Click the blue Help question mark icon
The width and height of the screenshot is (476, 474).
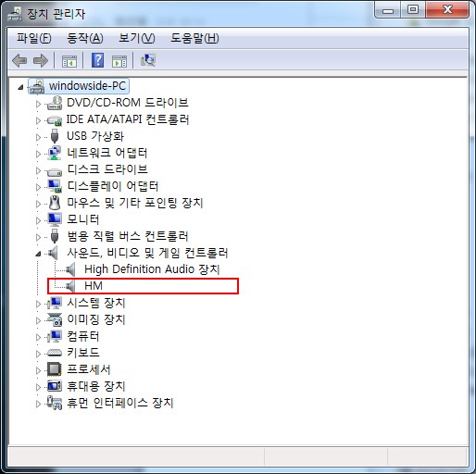pyautogui.click(x=97, y=60)
